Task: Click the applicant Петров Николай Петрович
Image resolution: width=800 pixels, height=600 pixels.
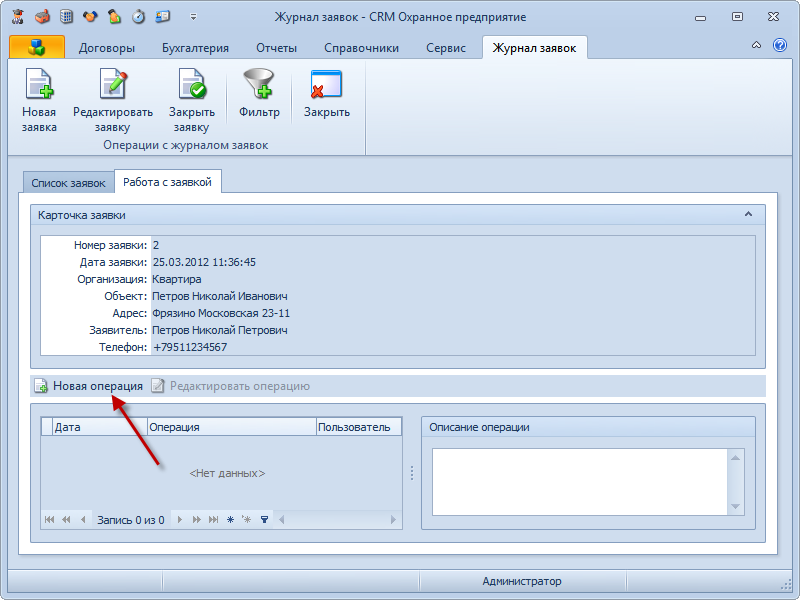Action: [x=220, y=330]
